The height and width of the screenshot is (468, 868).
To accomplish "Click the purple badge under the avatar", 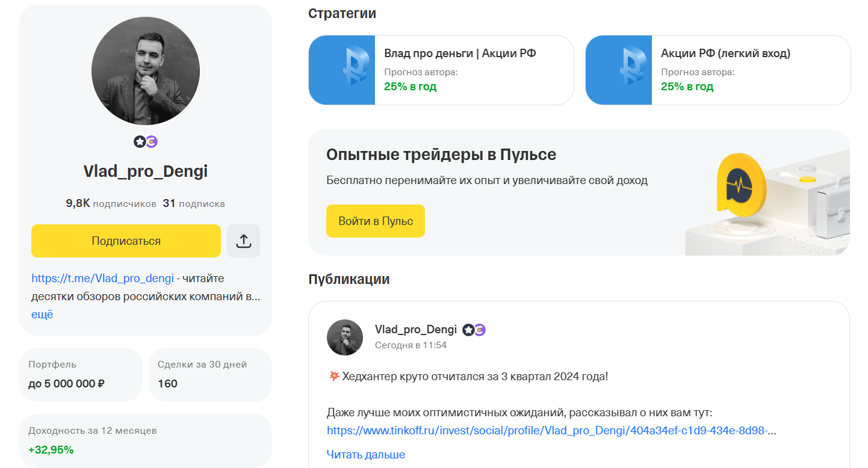I will pos(152,142).
